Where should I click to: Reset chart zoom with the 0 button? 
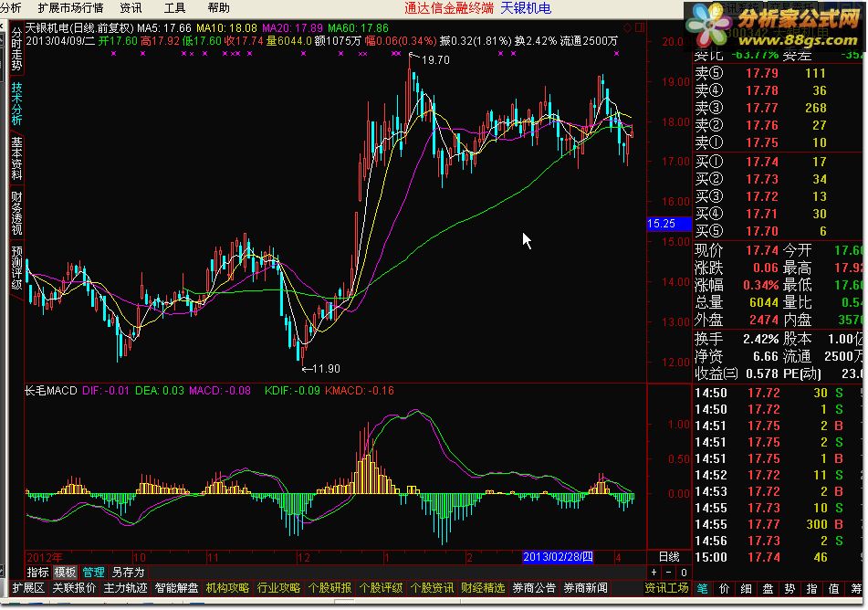coord(684,573)
